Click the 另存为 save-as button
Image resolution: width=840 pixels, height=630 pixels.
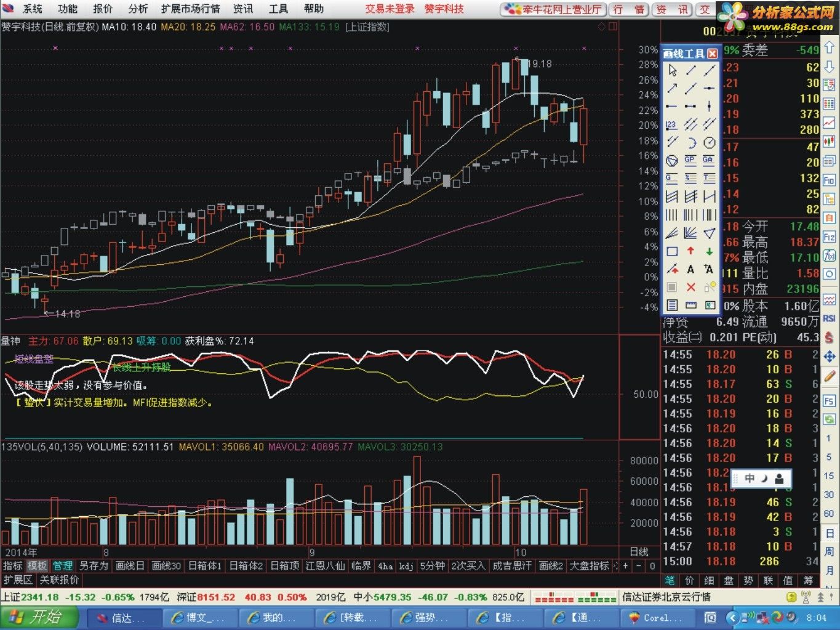[x=94, y=566]
